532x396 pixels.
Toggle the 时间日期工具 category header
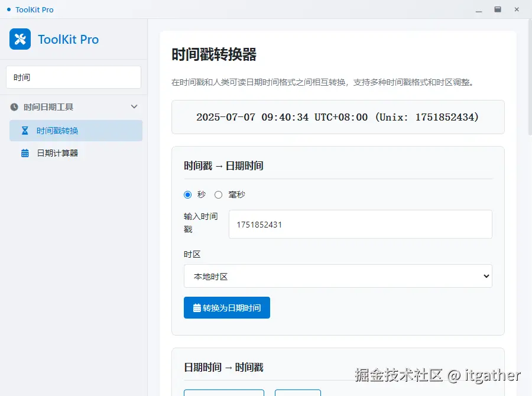(x=74, y=107)
